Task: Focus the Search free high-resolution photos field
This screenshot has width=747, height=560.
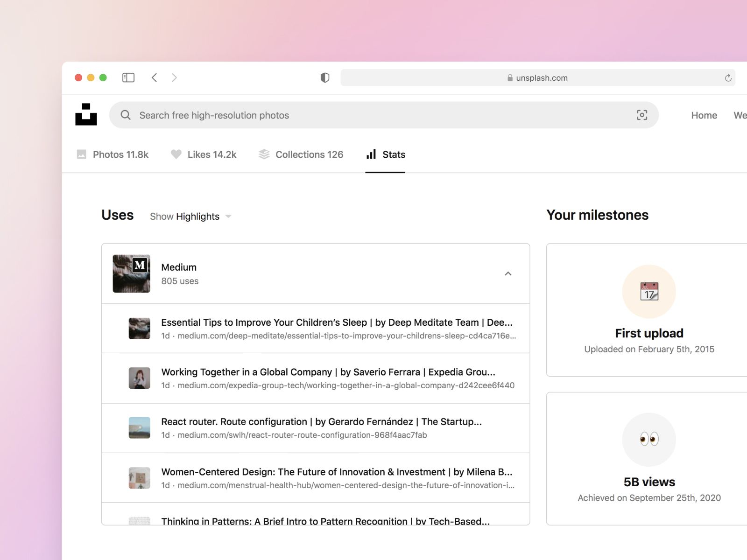Action: coord(384,115)
